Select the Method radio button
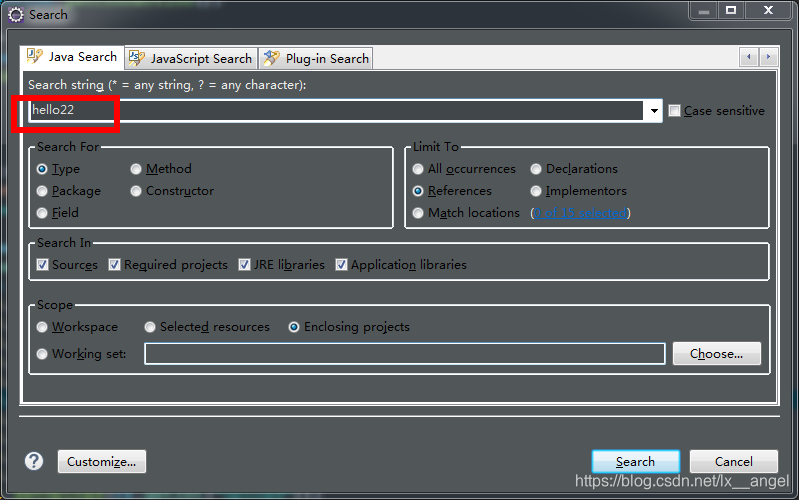799x500 pixels. pyautogui.click(x=136, y=169)
